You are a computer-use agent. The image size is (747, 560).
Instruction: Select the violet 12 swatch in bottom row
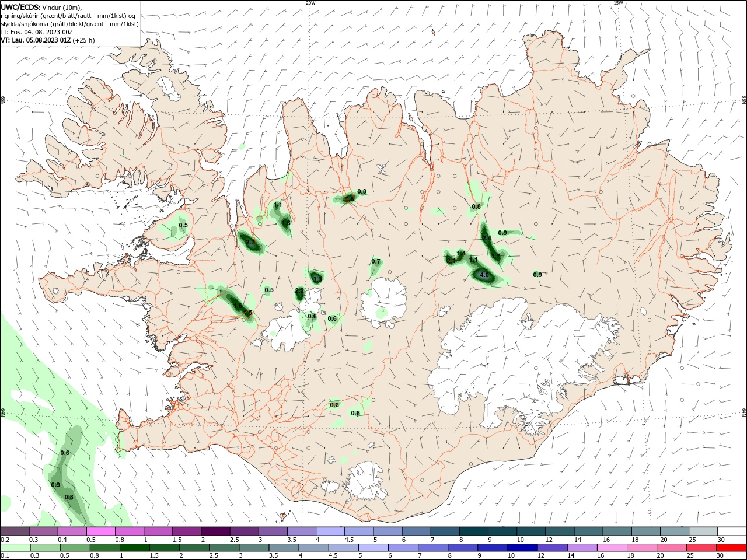click(x=551, y=548)
